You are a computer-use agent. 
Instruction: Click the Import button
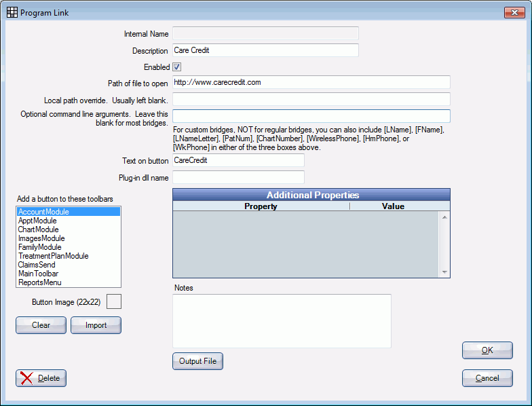pos(96,325)
